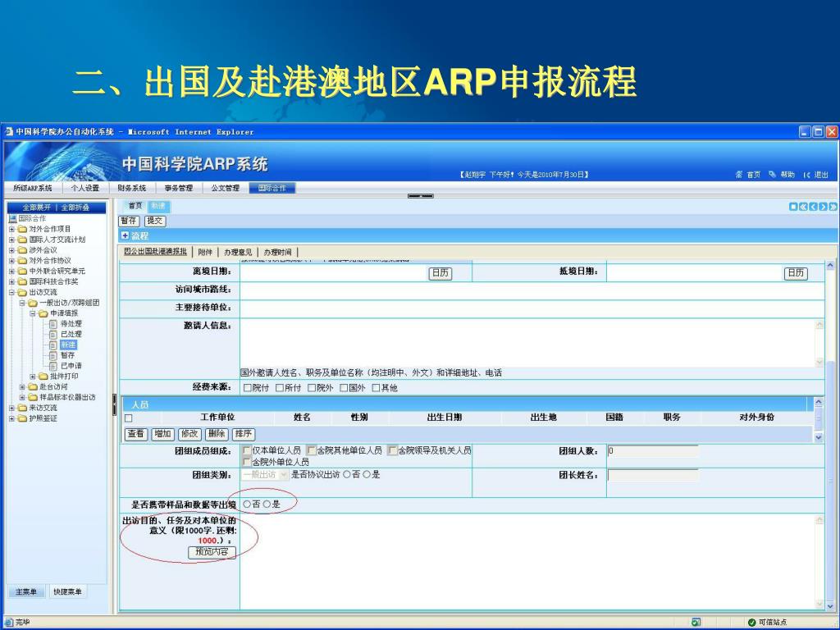Click the Internet Explorer title bar icon
Screen dimensions: 840x630
[8, 131]
